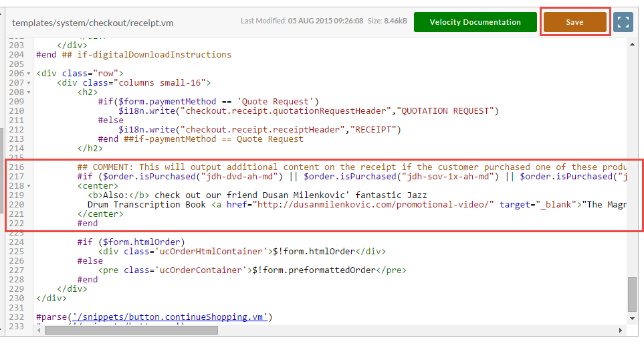Click the vertical scrollbar thumb

(x=632, y=294)
